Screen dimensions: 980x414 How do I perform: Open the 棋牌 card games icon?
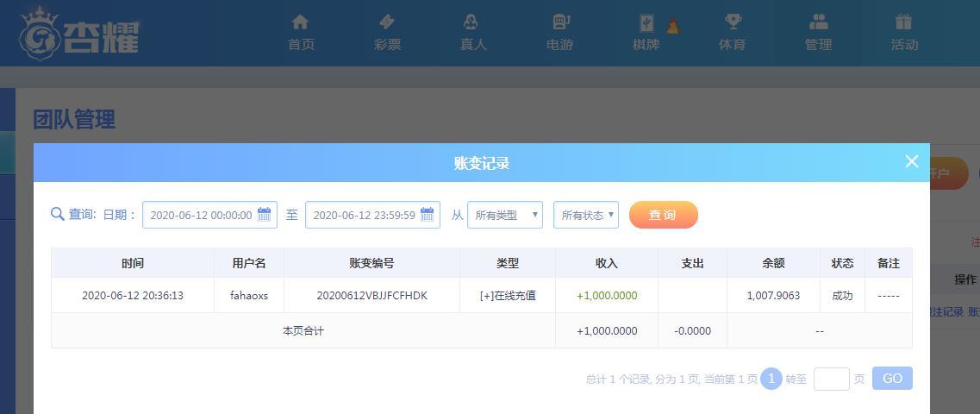[646, 22]
